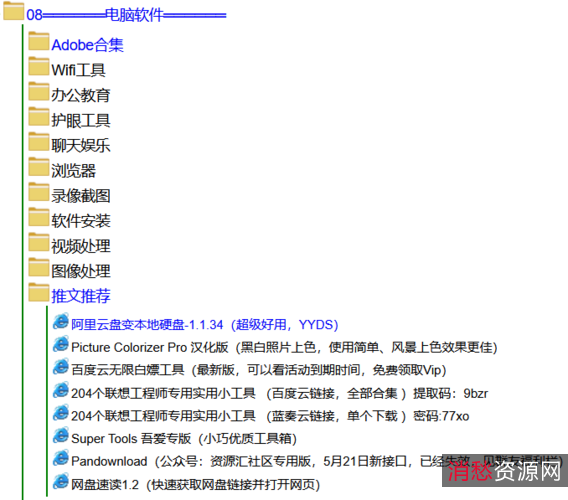
Task: Click the folder icon next to 浏览器
Action: point(39,166)
